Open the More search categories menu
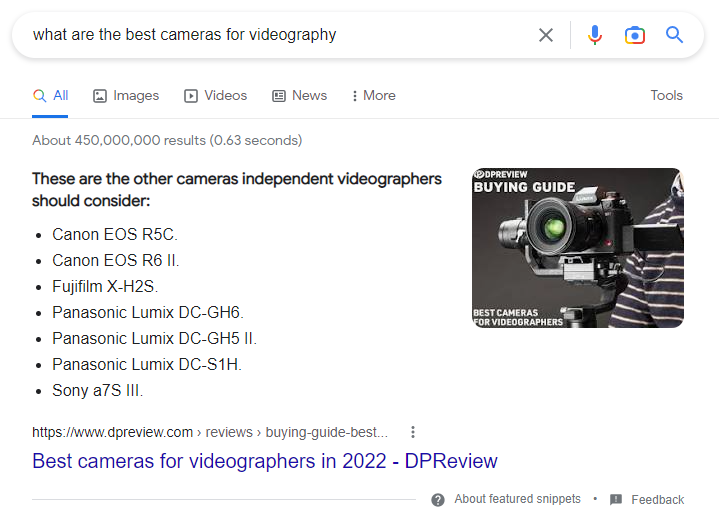 (373, 95)
